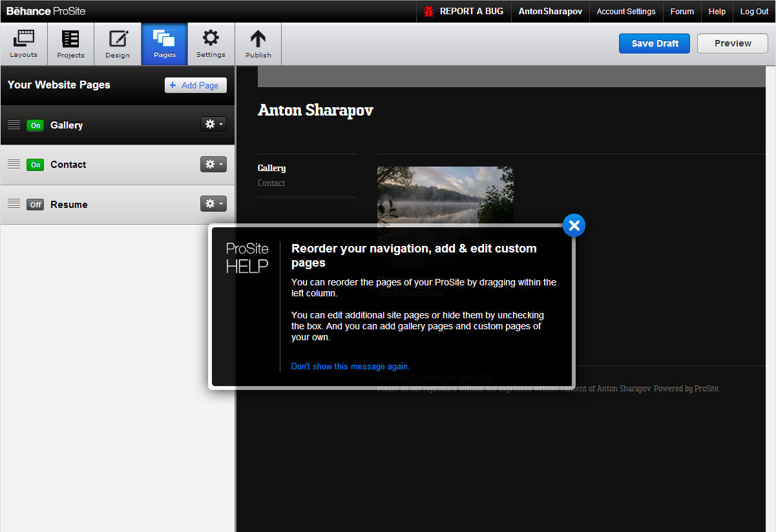Screen dimensions: 776x532
Task: Grab the Gallery row drag handle
Action: (14, 125)
